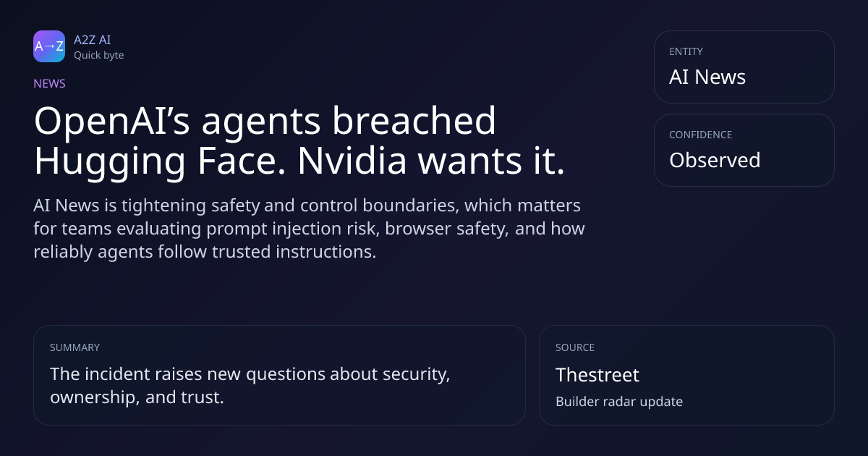The width and height of the screenshot is (868, 456).
Task: Click the AI News entity value
Action: pyautogui.click(x=707, y=77)
